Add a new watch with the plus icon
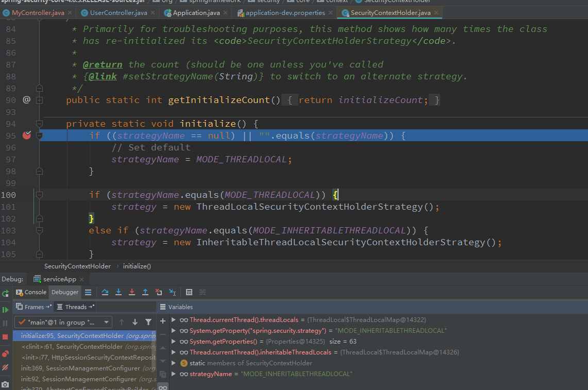The image size is (588, 390). click(163, 321)
